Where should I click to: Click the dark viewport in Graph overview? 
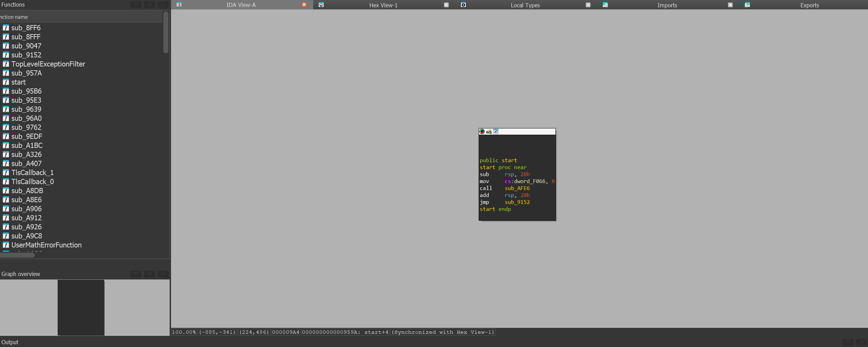point(81,308)
